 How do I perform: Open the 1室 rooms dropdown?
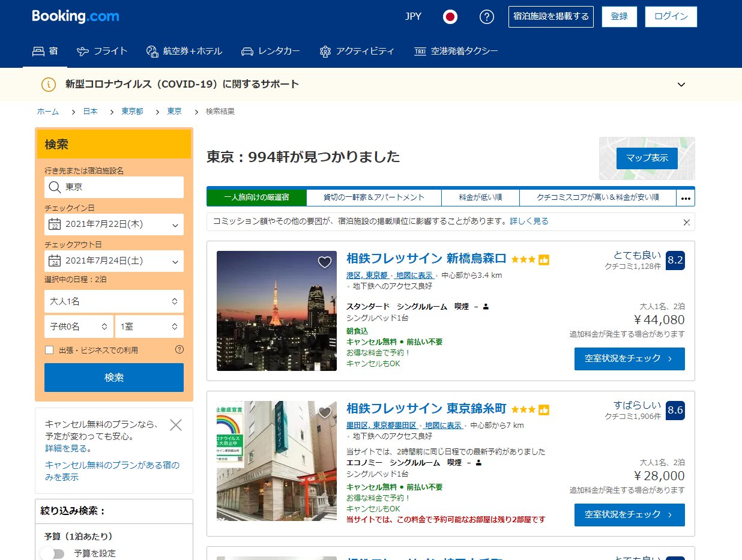tap(149, 327)
